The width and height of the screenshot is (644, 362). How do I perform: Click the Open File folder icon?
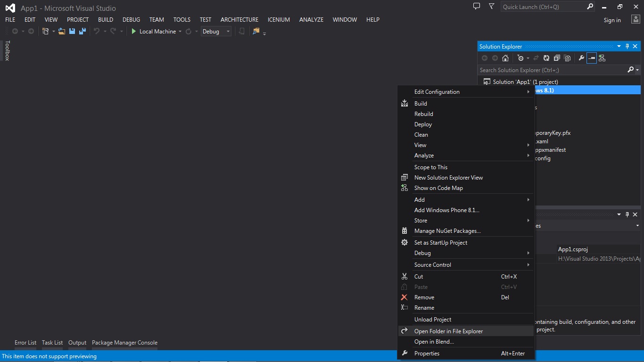pos(62,31)
